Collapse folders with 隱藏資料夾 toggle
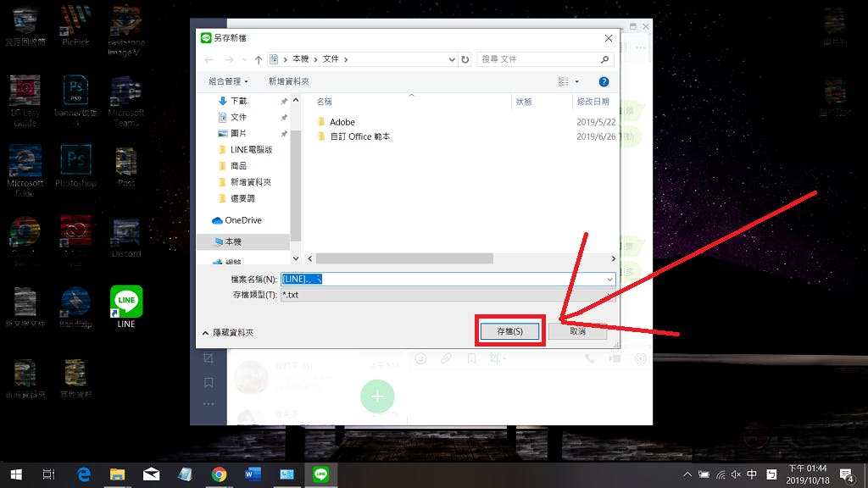 click(227, 333)
